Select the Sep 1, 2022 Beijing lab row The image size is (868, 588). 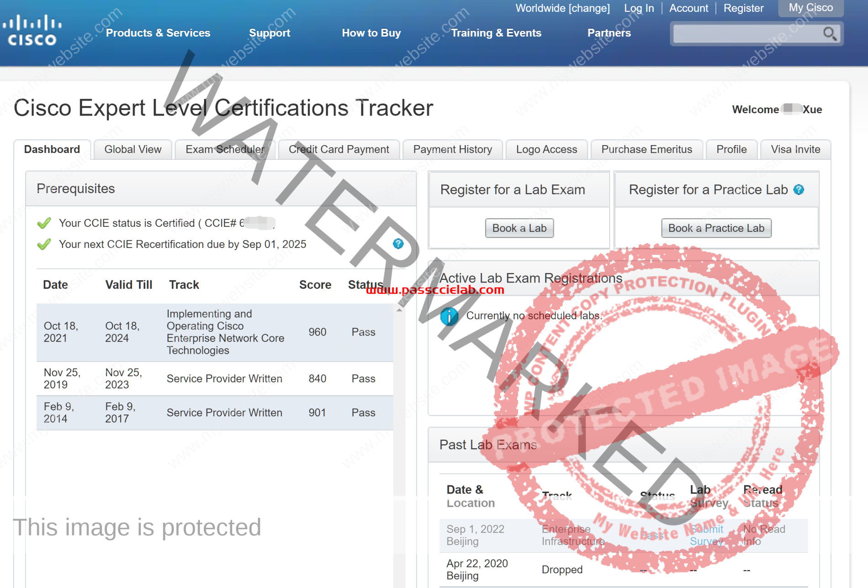pyautogui.click(x=624, y=535)
